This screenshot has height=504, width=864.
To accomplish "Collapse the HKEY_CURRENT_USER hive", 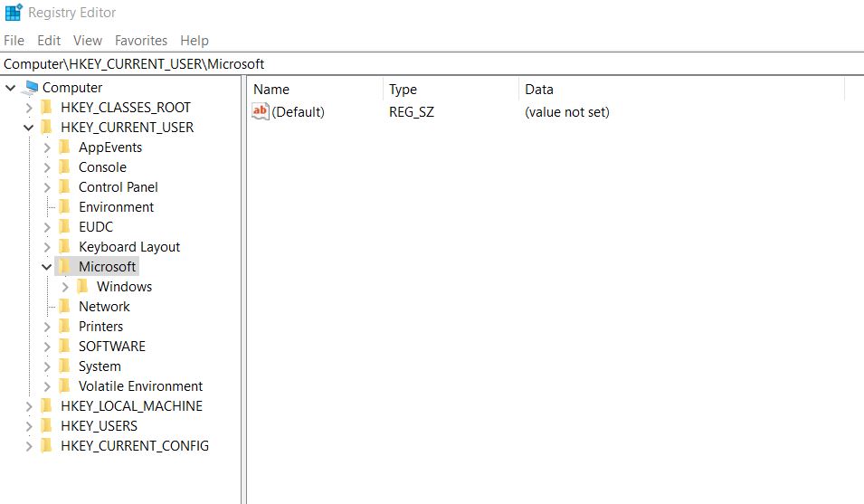I will [29, 128].
